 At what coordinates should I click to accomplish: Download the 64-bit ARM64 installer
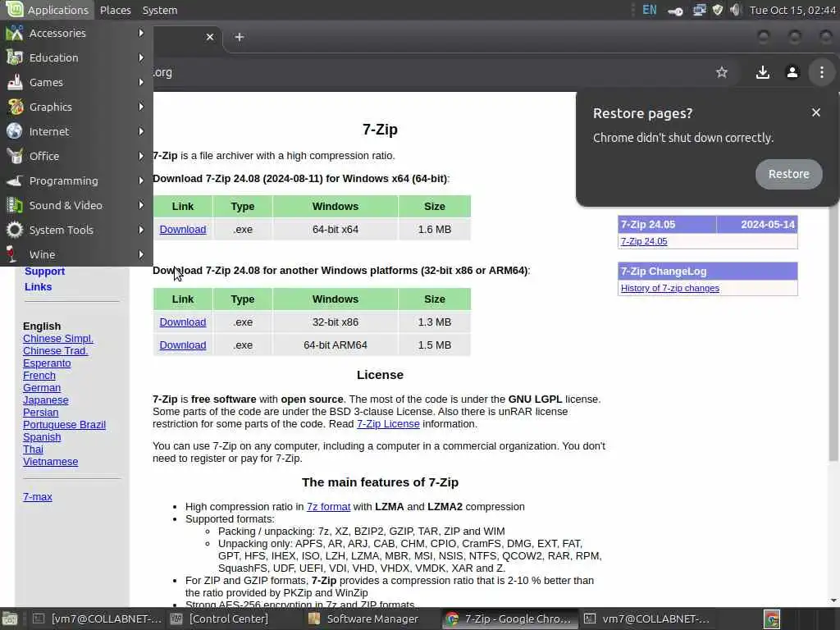point(183,345)
